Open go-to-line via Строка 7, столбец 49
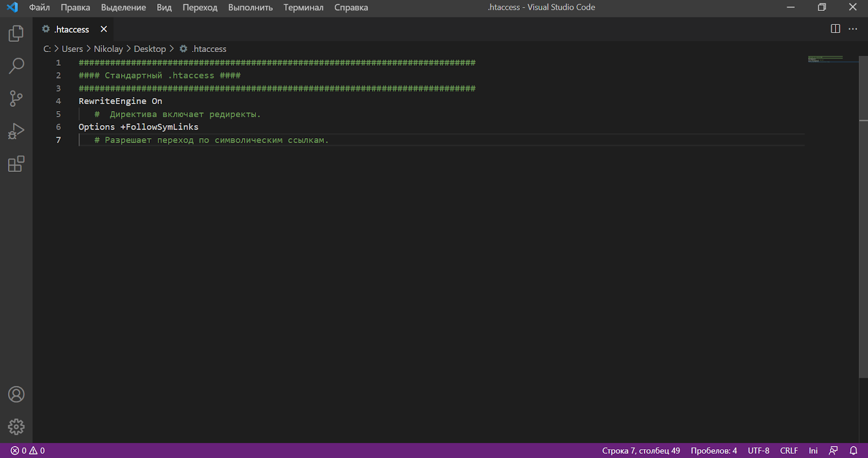 (641, 450)
